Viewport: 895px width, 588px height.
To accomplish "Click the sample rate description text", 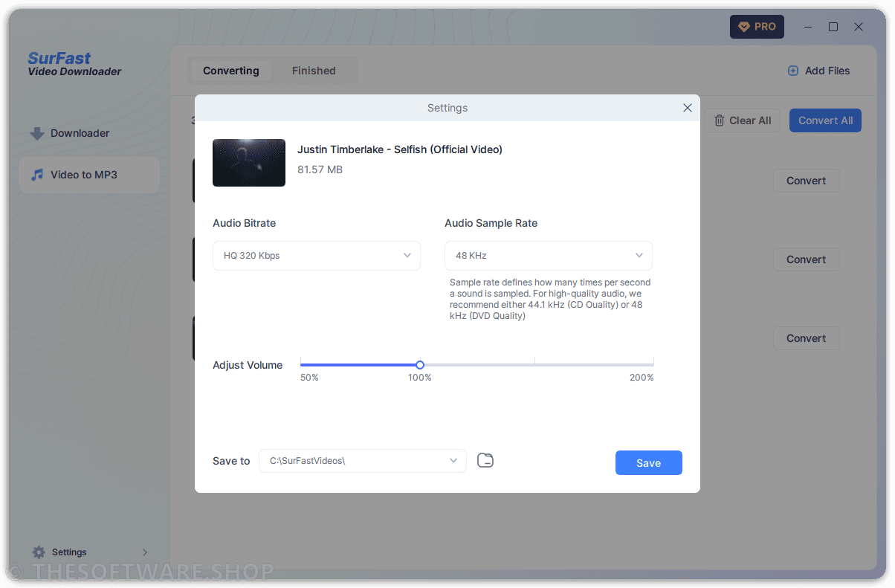I will tap(550, 299).
